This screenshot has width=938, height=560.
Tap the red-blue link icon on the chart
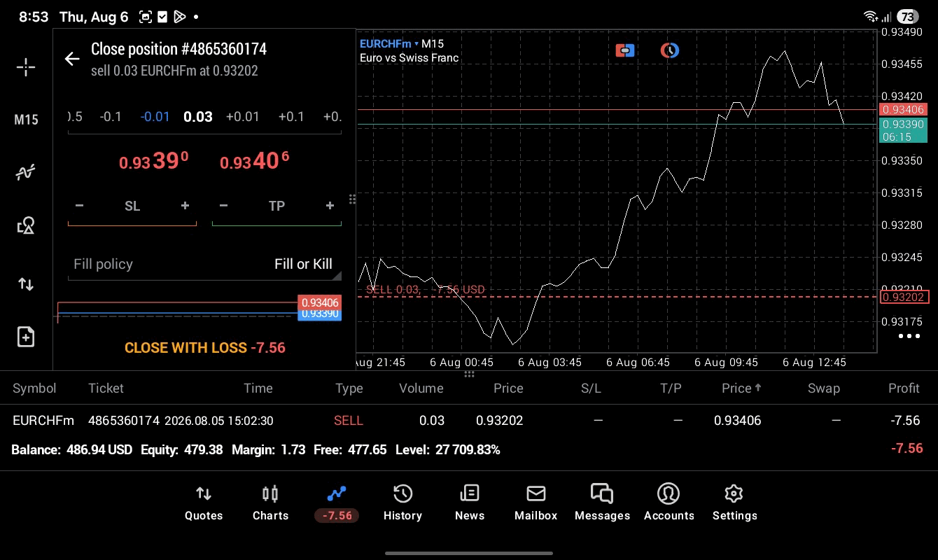(625, 50)
